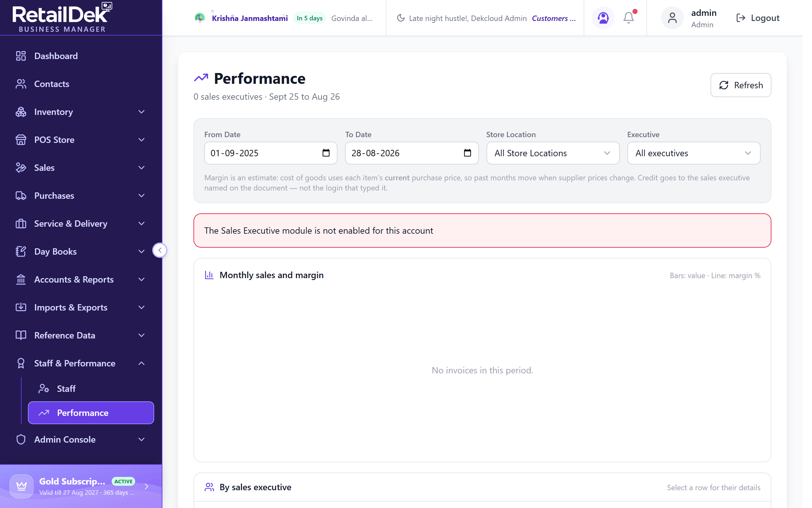Click the Gold Subscription crown icon
This screenshot has width=812, height=508.
coord(22,486)
